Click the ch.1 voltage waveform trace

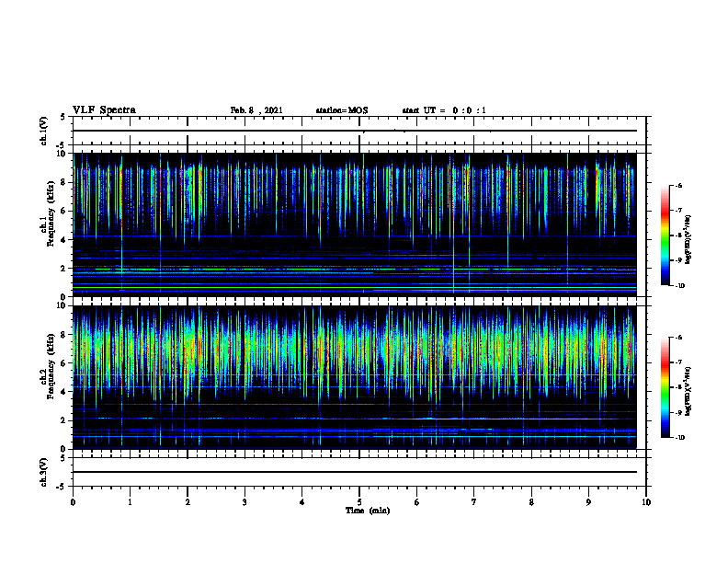(x=355, y=131)
